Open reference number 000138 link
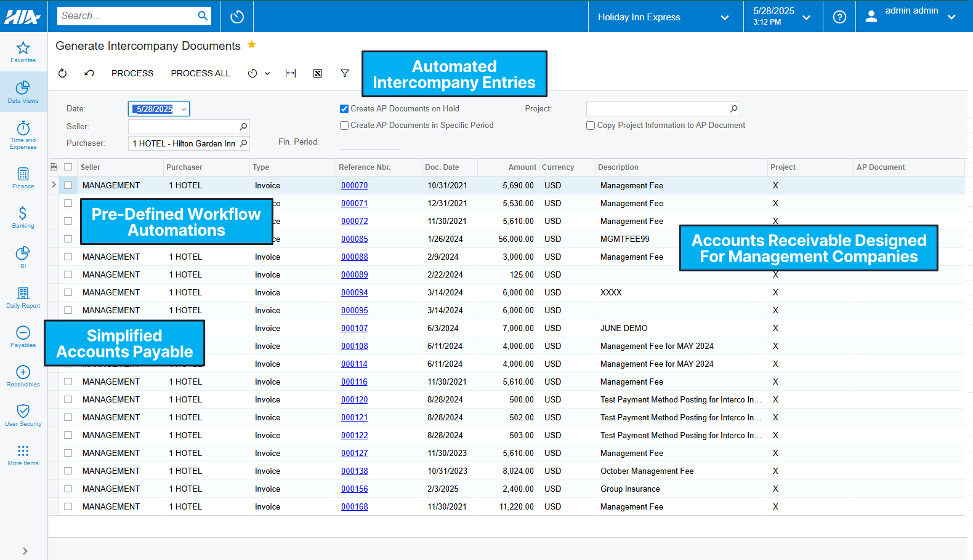Viewport: 973px width, 560px height. coord(355,471)
